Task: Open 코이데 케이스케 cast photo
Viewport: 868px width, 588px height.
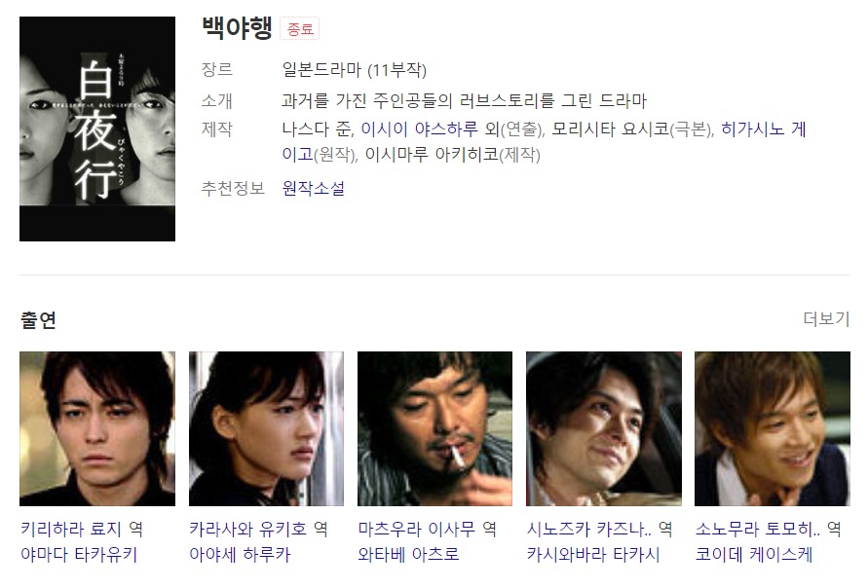Action: point(773,428)
